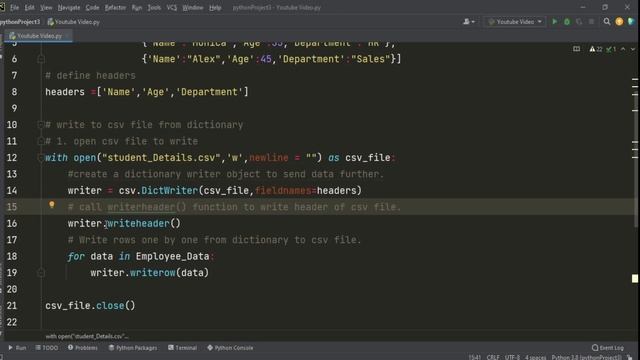640x360 pixels.
Task: Open the Tools menu
Action: point(154,7)
